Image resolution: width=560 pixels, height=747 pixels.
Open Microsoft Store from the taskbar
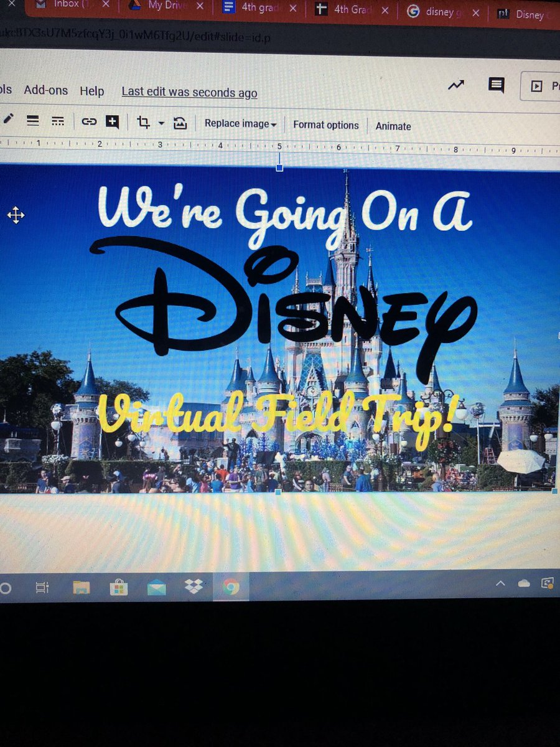click(118, 587)
